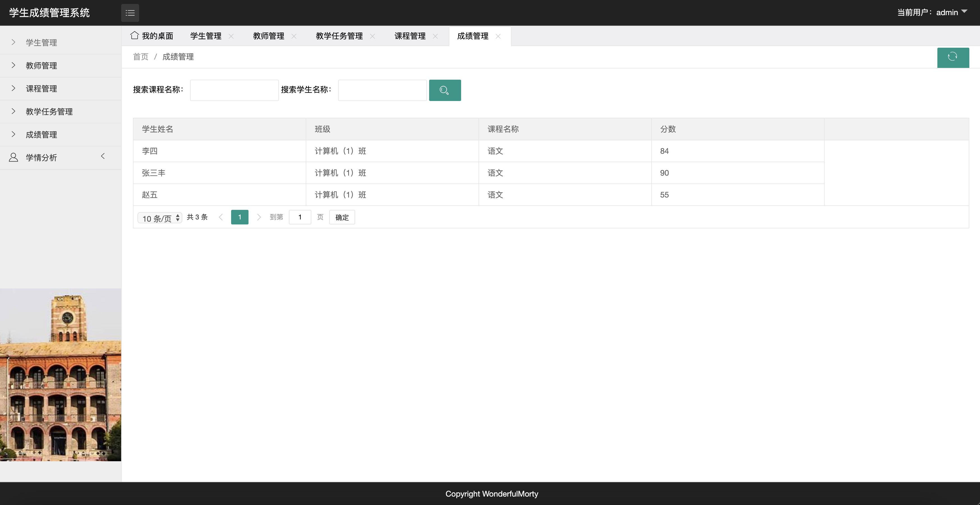The height and width of the screenshot is (505, 980).
Task: Click the green refresh icon button
Action: point(953,57)
